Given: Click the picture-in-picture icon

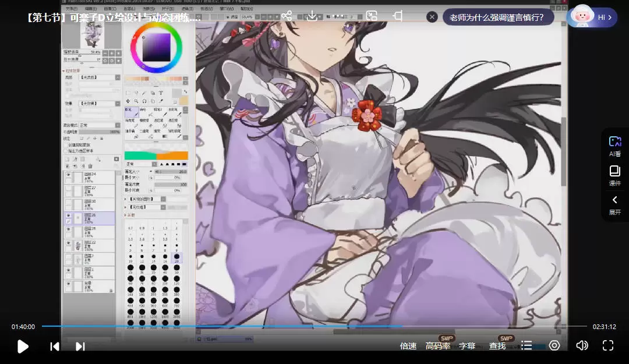Looking at the screenshot, I should click(x=372, y=16).
